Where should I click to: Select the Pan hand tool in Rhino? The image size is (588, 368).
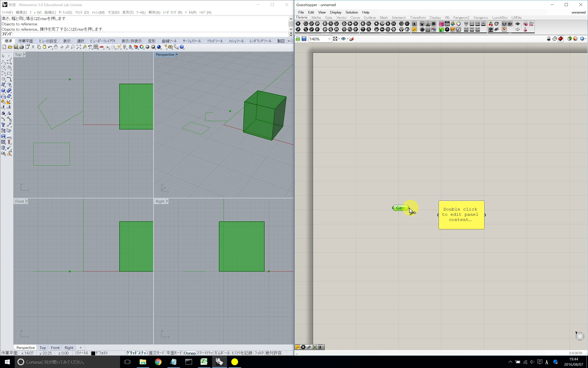[x=56, y=47]
